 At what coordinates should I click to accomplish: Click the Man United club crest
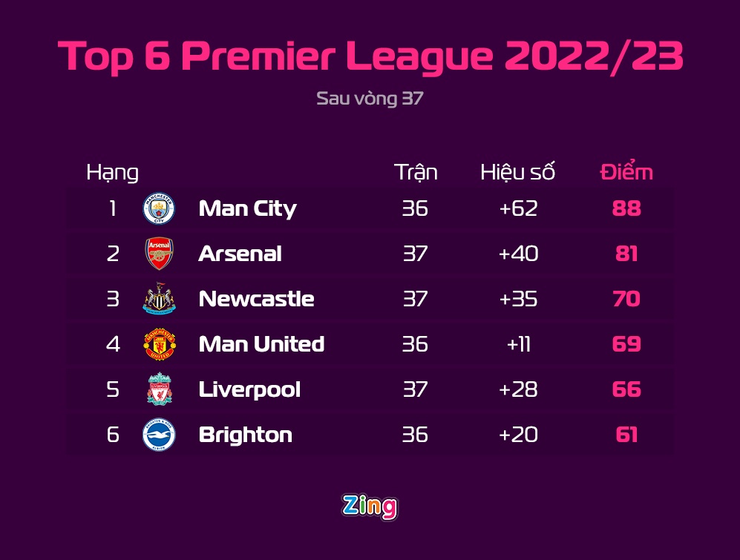tap(159, 345)
